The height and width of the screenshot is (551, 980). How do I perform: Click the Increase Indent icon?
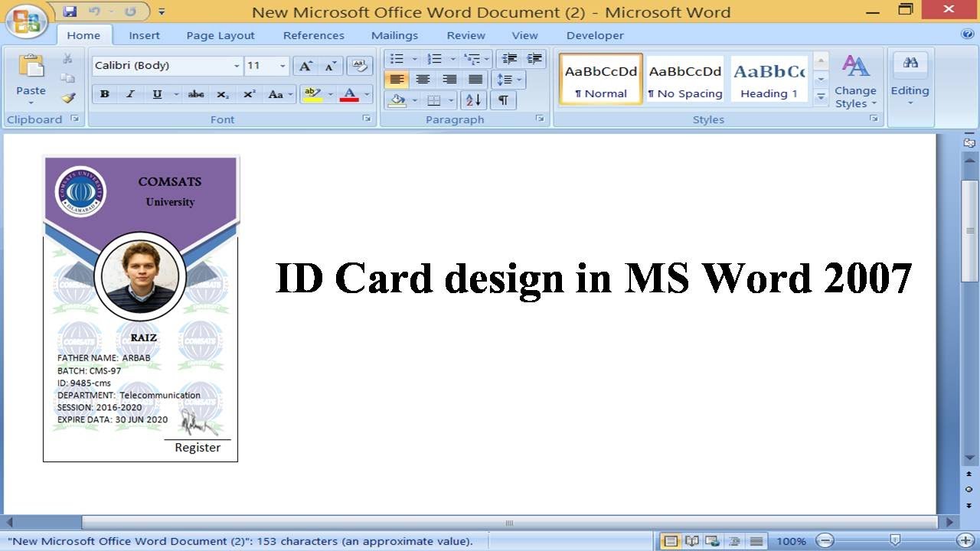point(535,59)
